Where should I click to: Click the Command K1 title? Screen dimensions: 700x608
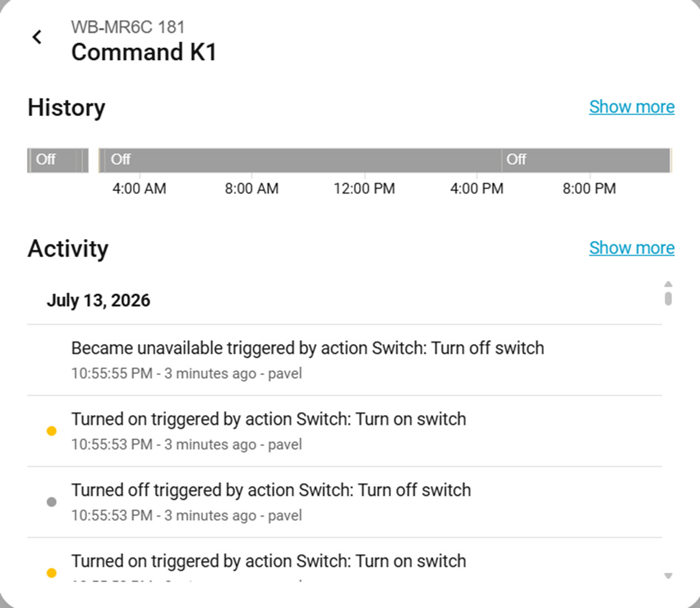pos(144,52)
